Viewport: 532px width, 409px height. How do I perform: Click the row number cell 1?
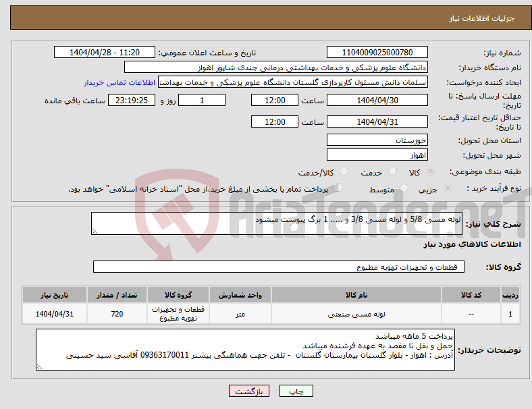pos(510,314)
